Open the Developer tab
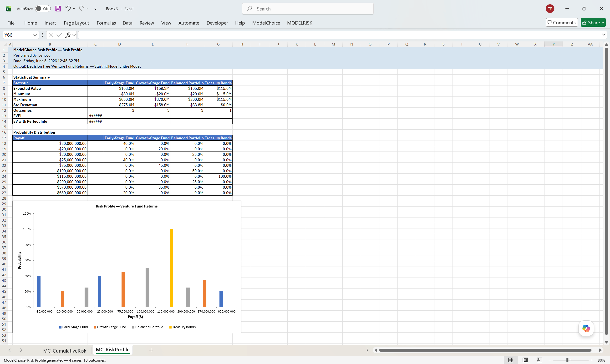 [x=217, y=23]
